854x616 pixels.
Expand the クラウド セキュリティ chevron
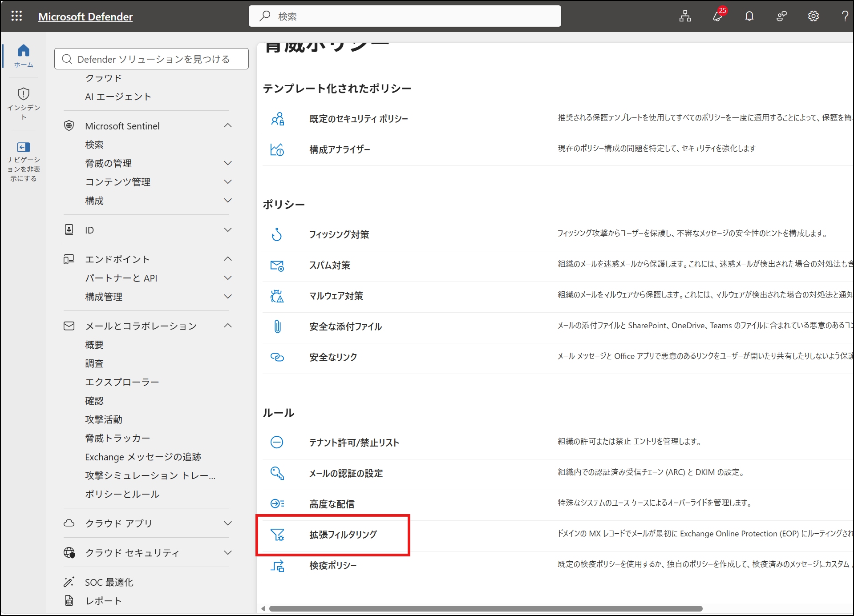pyautogui.click(x=228, y=553)
